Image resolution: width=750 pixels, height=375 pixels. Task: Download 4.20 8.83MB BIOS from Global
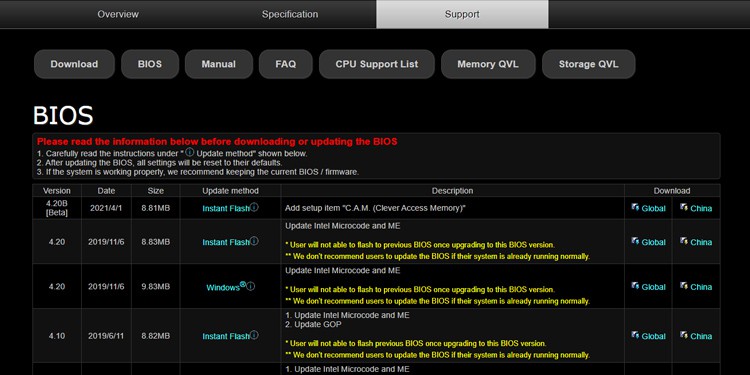click(x=653, y=242)
